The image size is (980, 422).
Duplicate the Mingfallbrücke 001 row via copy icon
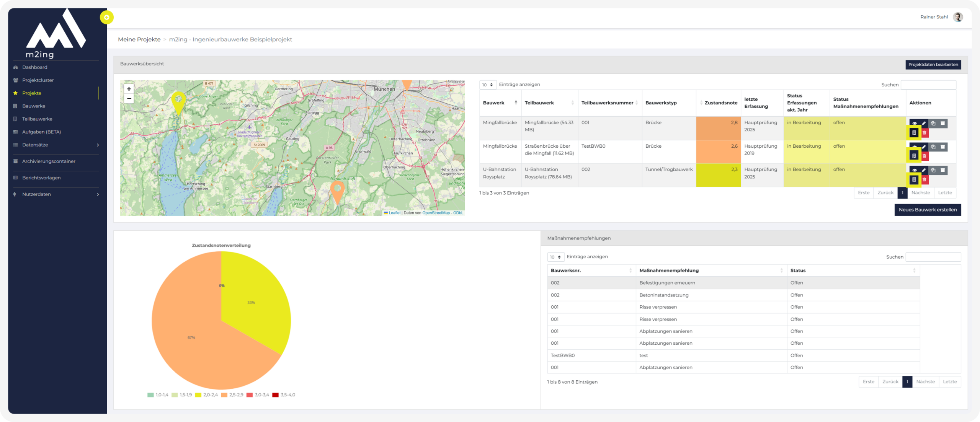pyautogui.click(x=933, y=123)
